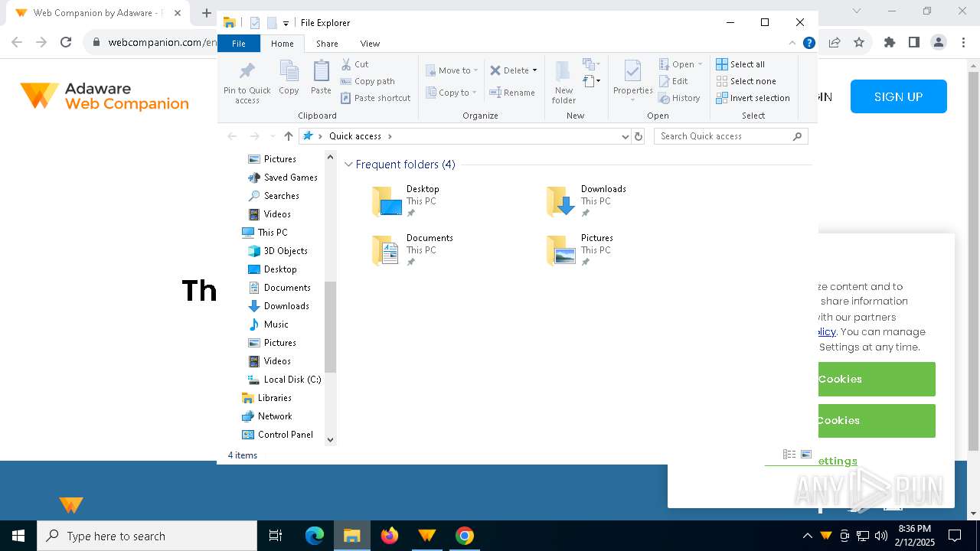Create a New folder

click(x=563, y=82)
